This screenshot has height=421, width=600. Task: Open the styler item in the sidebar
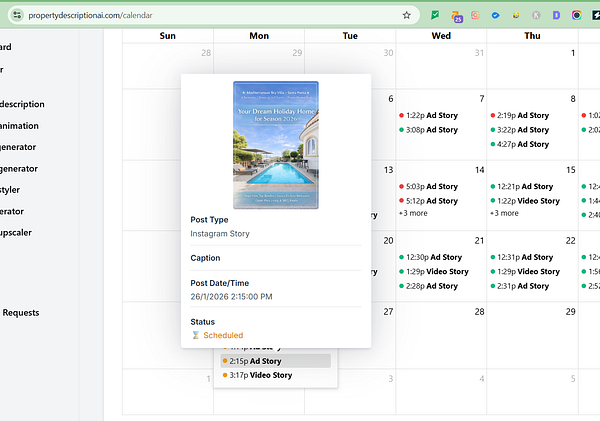[x=10, y=190]
